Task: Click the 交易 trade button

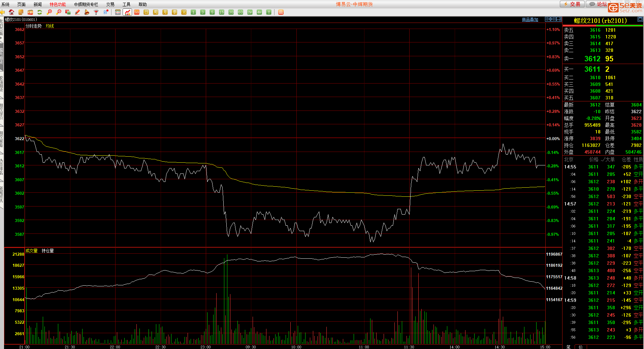Action: pyautogui.click(x=572, y=4)
